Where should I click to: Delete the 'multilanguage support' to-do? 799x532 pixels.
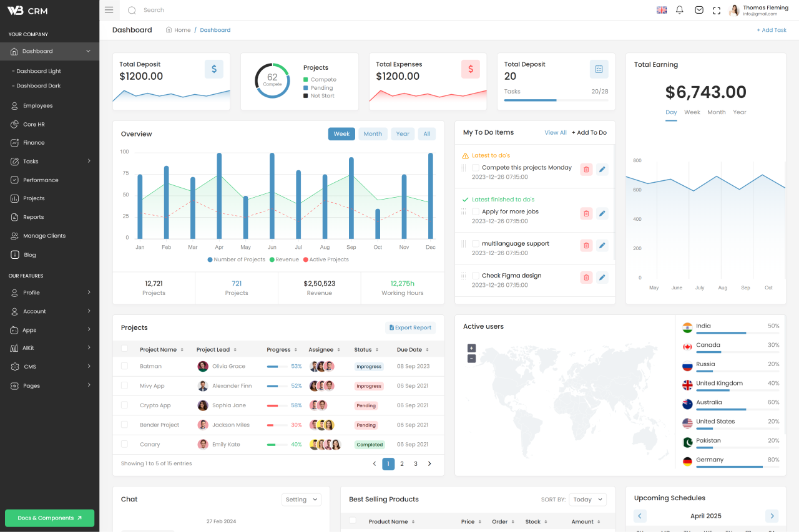tap(586, 245)
